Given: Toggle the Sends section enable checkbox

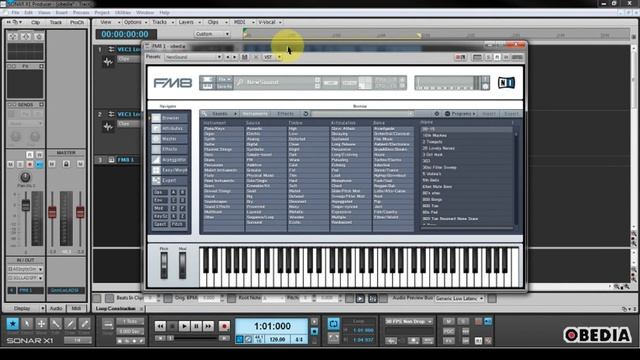Looking at the screenshot, I should point(9,105).
